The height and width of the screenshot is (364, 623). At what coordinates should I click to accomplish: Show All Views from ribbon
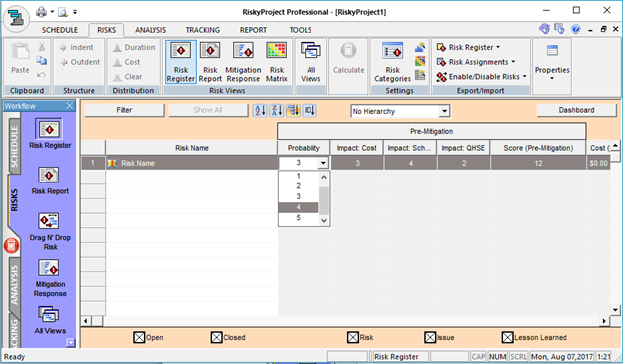coord(311,62)
